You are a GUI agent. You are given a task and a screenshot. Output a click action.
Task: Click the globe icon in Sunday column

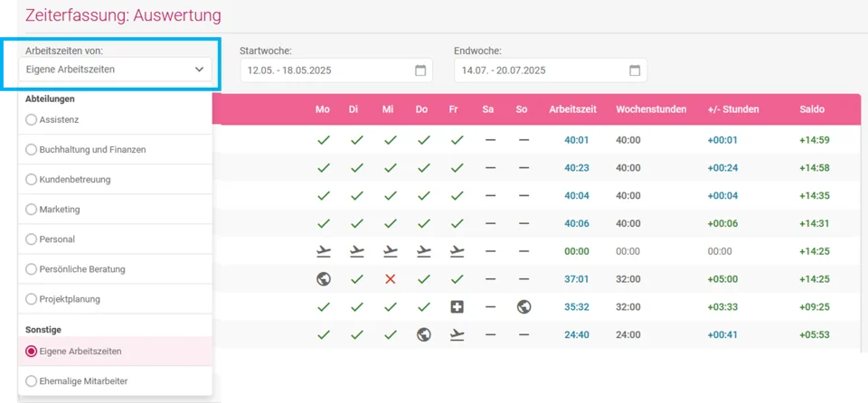click(524, 306)
